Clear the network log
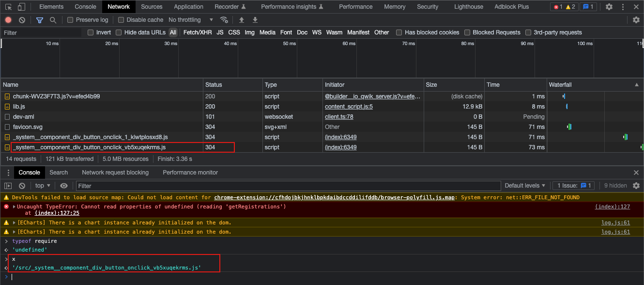The height and width of the screenshot is (285, 644). pyautogui.click(x=21, y=19)
